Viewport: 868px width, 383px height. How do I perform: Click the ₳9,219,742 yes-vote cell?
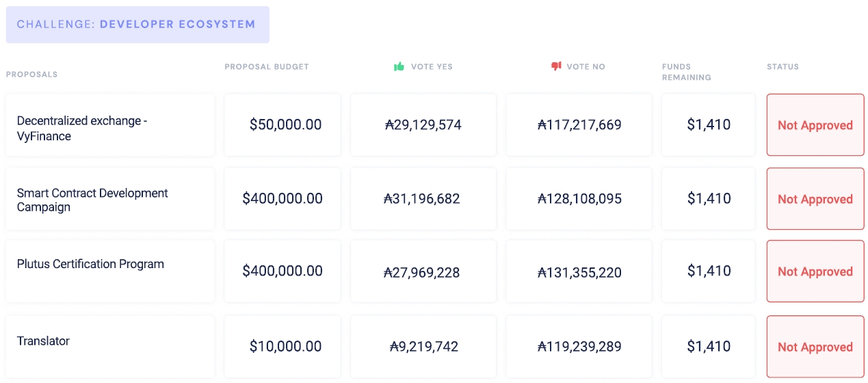(423, 346)
